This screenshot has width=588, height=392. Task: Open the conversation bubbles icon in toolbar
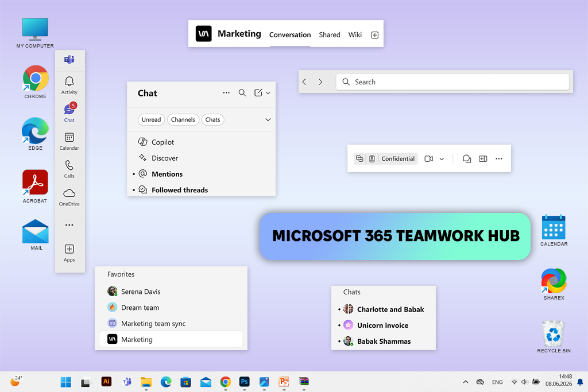467,159
